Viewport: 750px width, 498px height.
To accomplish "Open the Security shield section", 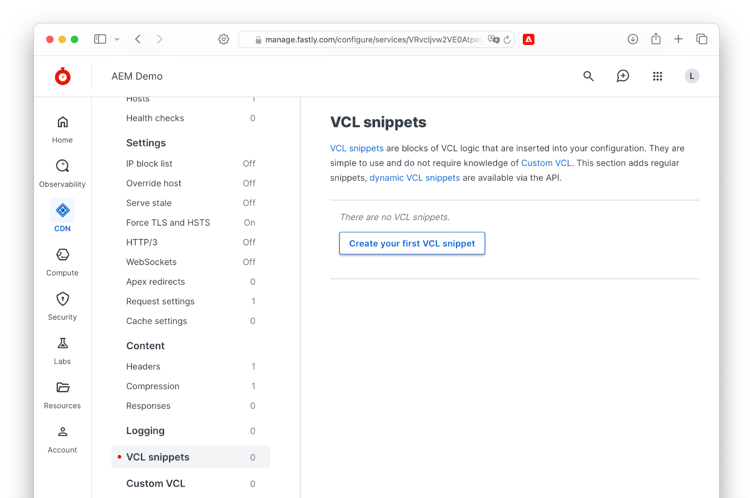I will pyautogui.click(x=62, y=305).
